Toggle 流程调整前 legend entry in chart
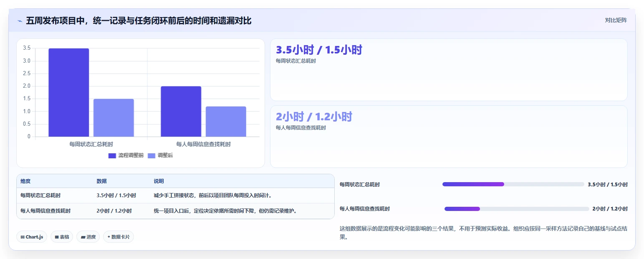Image resolution: width=644 pixels, height=259 pixels. [x=126, y=155]
